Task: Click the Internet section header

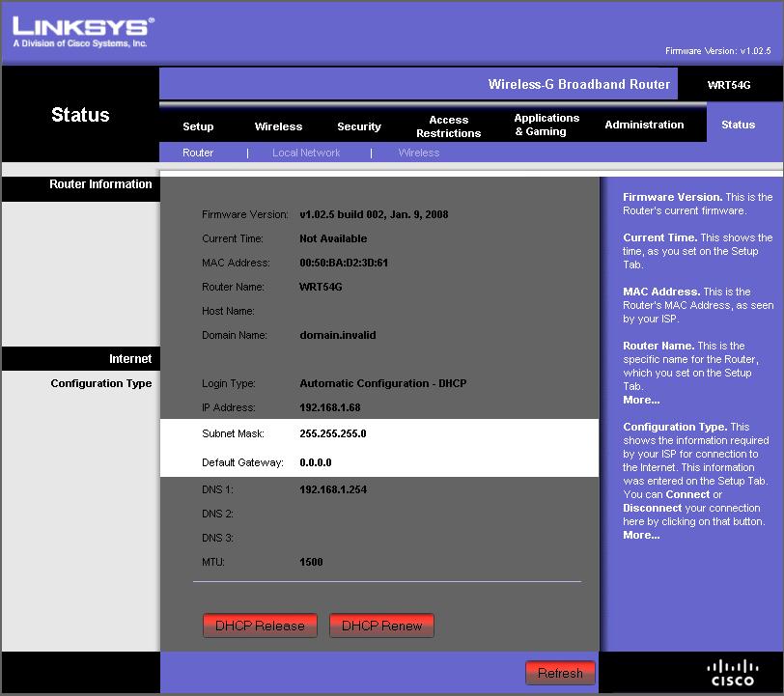Action: tap(130, 358)
